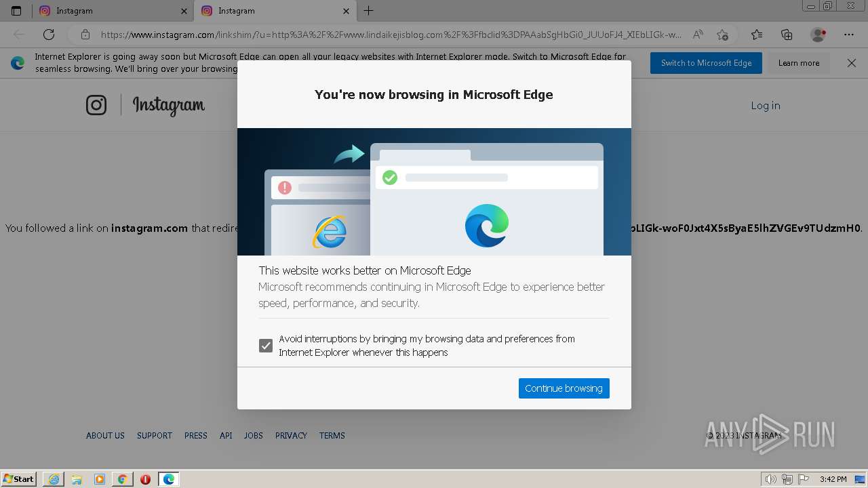Viewport: 868px width, 488px height.
Task: Open media player from taskbar
Action: [100, 479]
